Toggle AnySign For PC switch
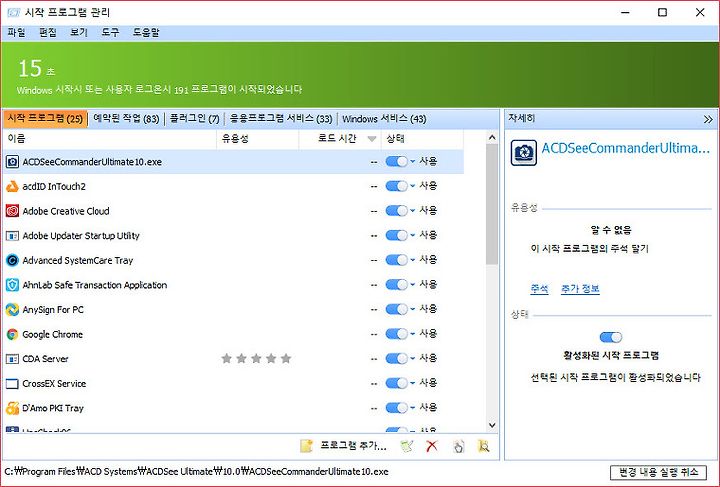 397,309
